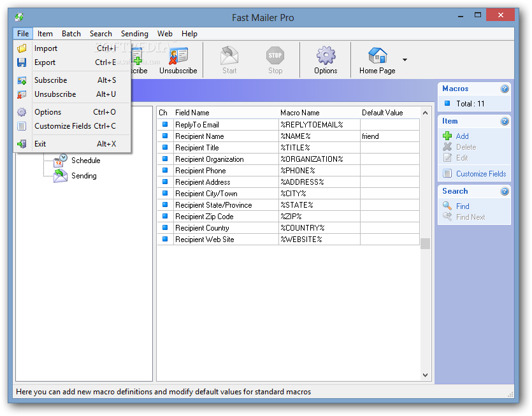This screenshot has width=532, height=416.
Task: Click the Find Next icon
Action: (x=447, y=217)
